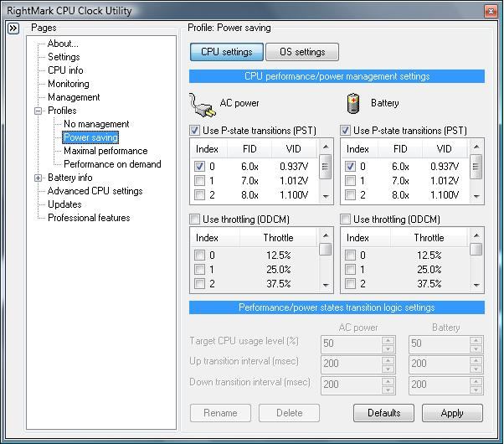This screenshot has width=504, height=444.
Task: Open the Settings page in tree
Action: [64, 57]
